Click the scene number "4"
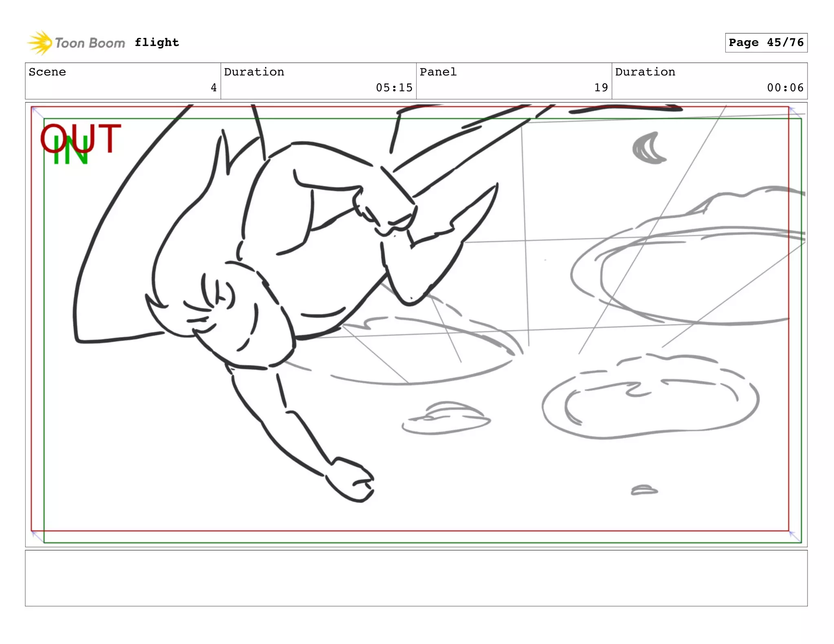Screen dimensions: 834x644 [x=213, y=88]
